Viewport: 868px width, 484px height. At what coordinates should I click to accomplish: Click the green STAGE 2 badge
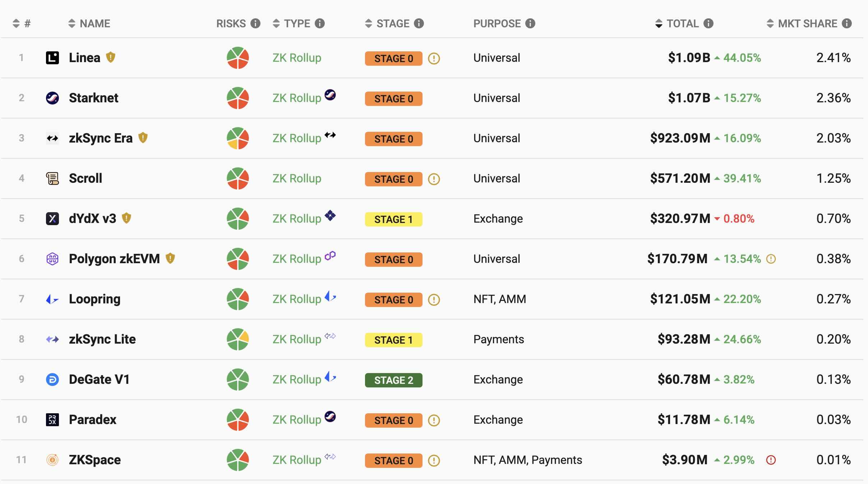pyautogui.click(x=393, y=380)
